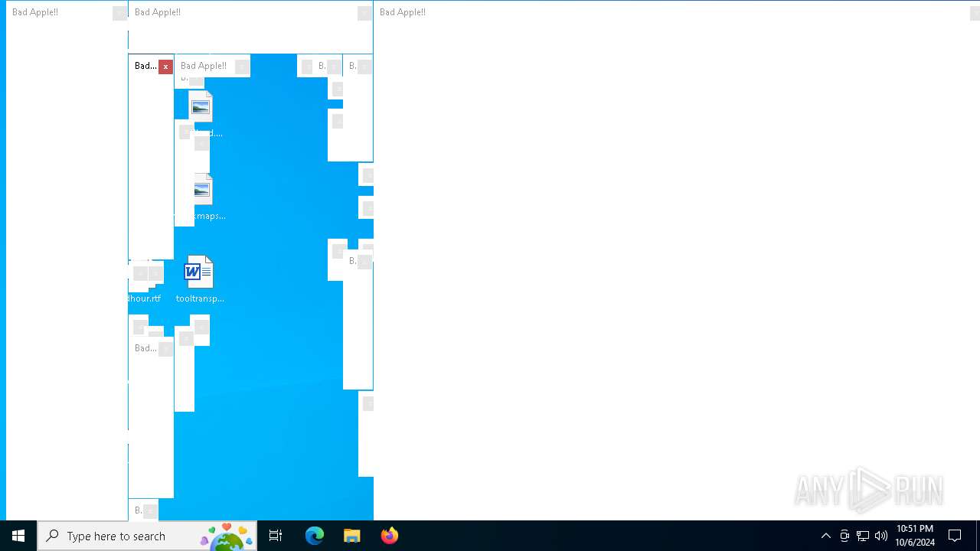Select the dhour.rtf file label

pyautogui.click(x=145, y=298)
